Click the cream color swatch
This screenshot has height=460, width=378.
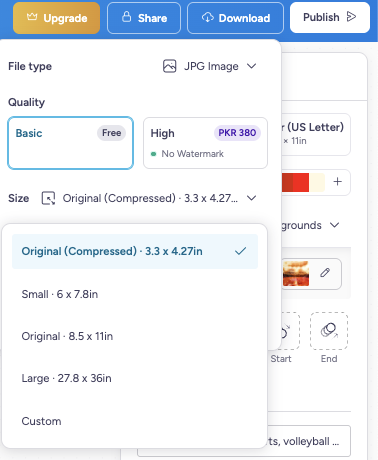click(317, 182)
